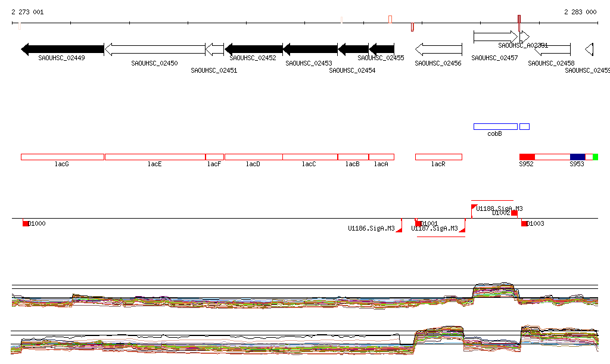Click the black SAOUHSC_02453 gene arrow
The height and width of the screenshot is (364, 610).
point(310,49)
